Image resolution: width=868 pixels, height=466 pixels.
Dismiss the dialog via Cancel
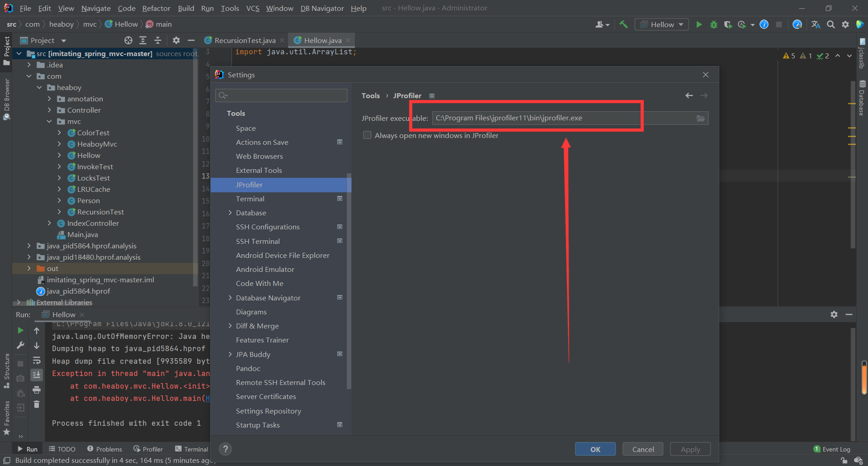click(642, 449)
